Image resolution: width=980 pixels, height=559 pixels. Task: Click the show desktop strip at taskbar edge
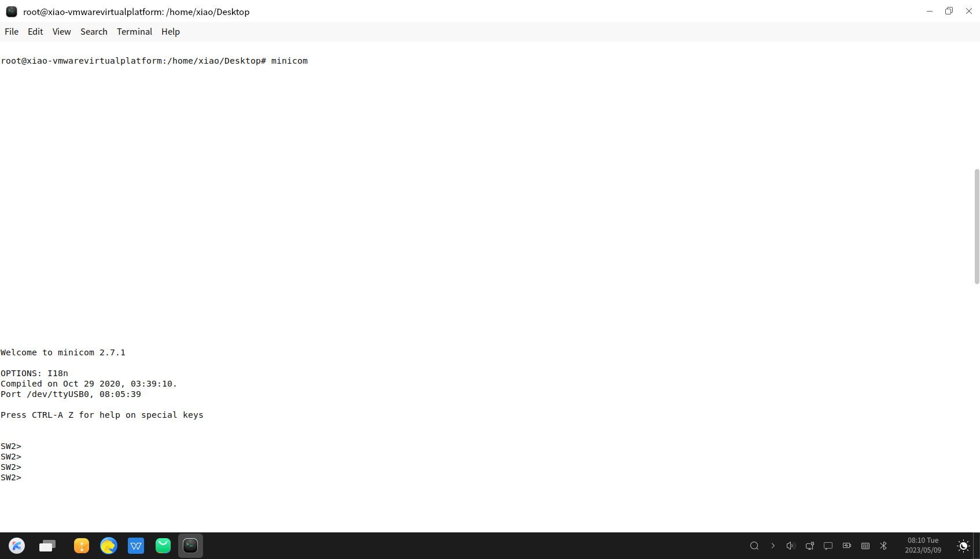point(978,546)
